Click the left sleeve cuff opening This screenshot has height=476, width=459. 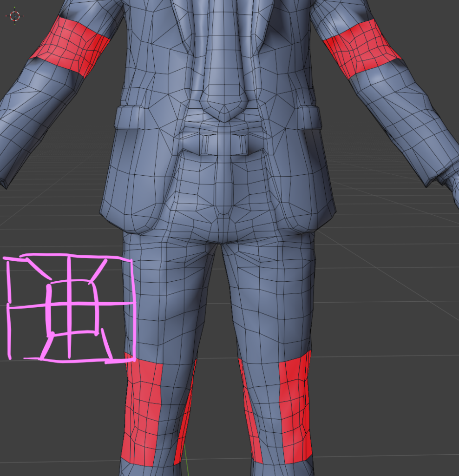[6, 179]
